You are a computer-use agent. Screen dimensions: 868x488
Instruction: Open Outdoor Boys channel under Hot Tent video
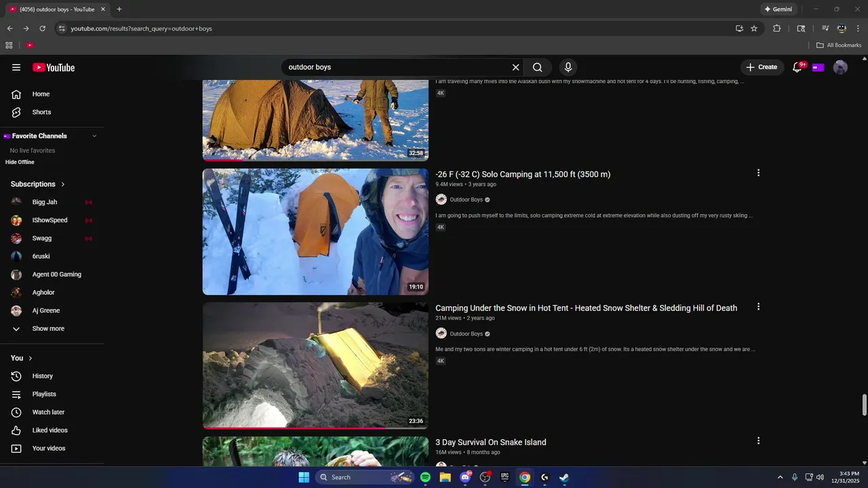click(x=467, y=333)
